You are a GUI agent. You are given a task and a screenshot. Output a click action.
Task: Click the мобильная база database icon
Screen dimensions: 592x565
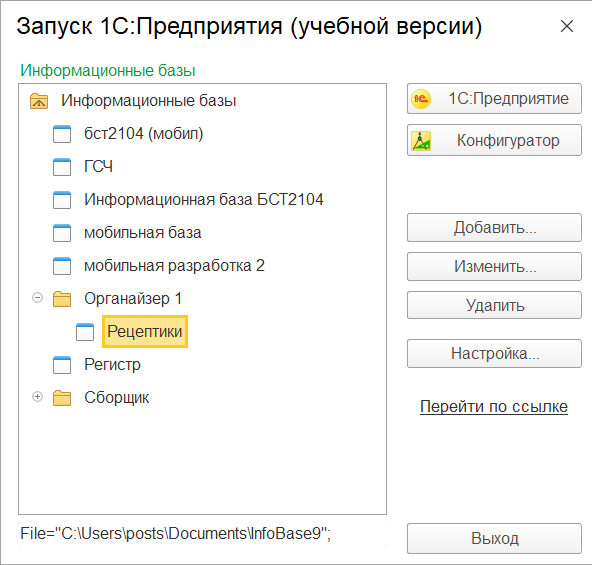[62, 233]
